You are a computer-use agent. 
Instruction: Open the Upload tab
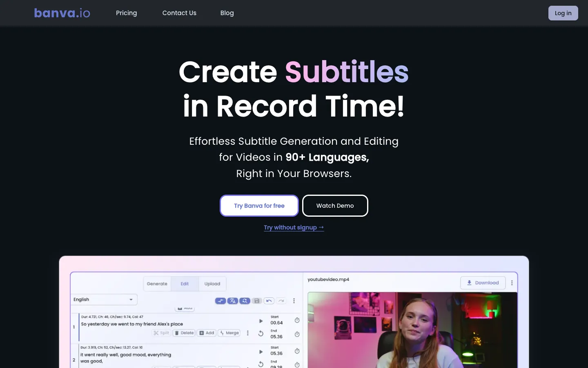(212, 284)
